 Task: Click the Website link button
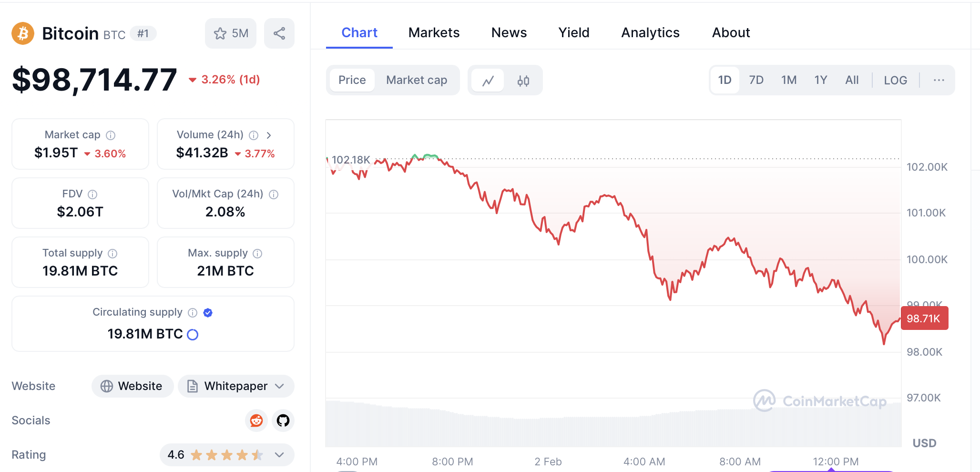click(x=133, y=386)
